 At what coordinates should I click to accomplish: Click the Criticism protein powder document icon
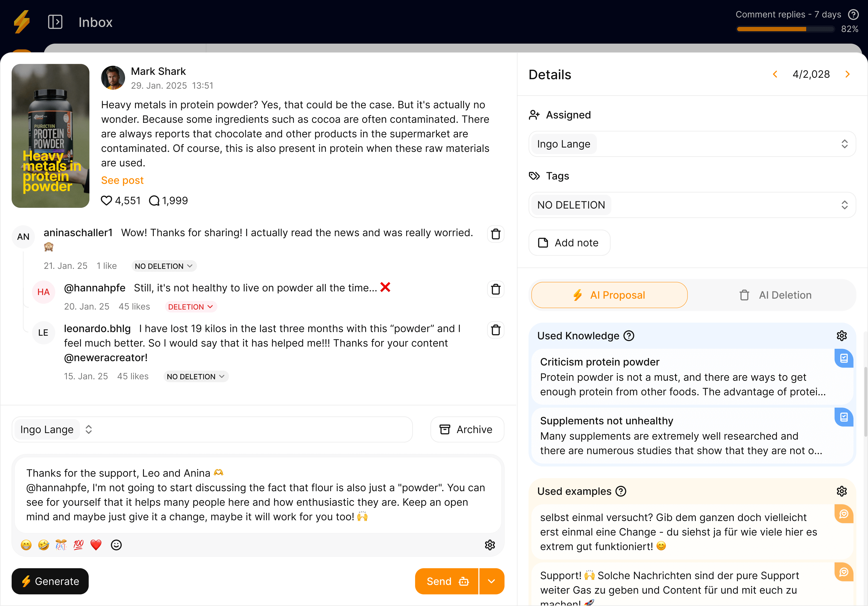[844, 358]
